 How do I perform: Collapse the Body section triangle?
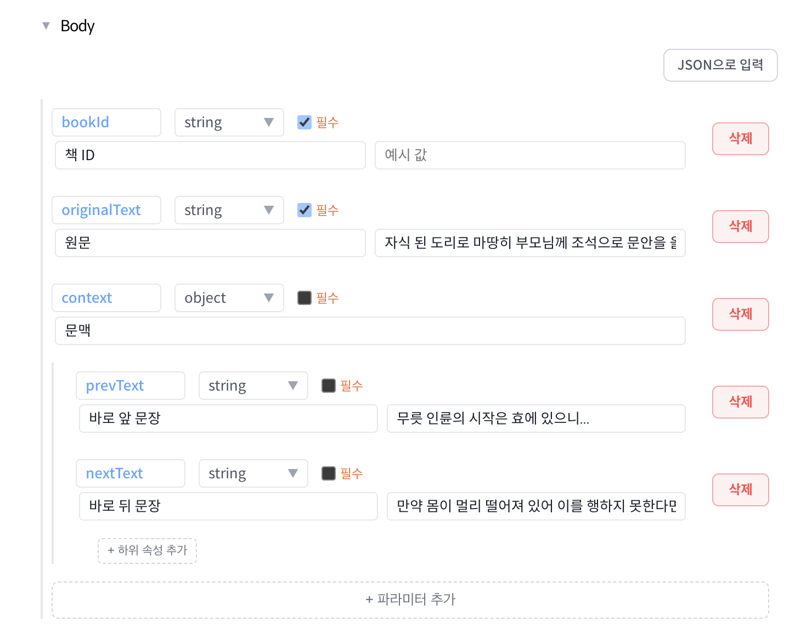[46, 26]
